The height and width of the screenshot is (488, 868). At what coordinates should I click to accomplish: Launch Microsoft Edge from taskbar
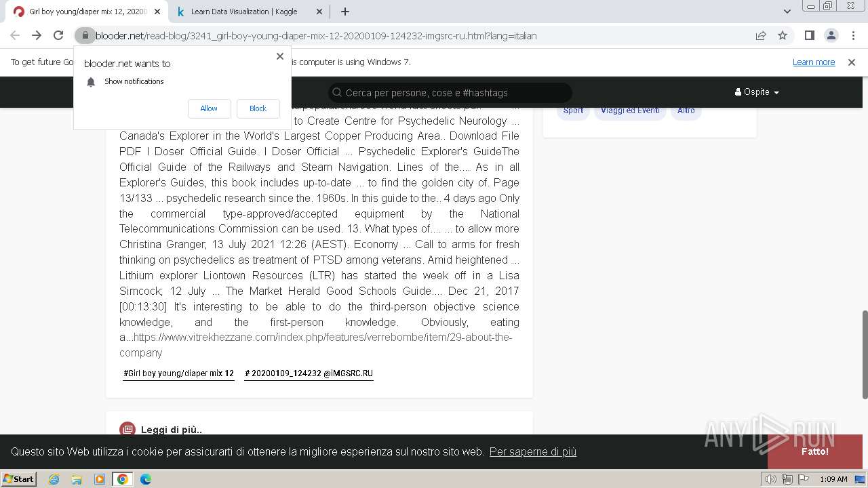146,479
